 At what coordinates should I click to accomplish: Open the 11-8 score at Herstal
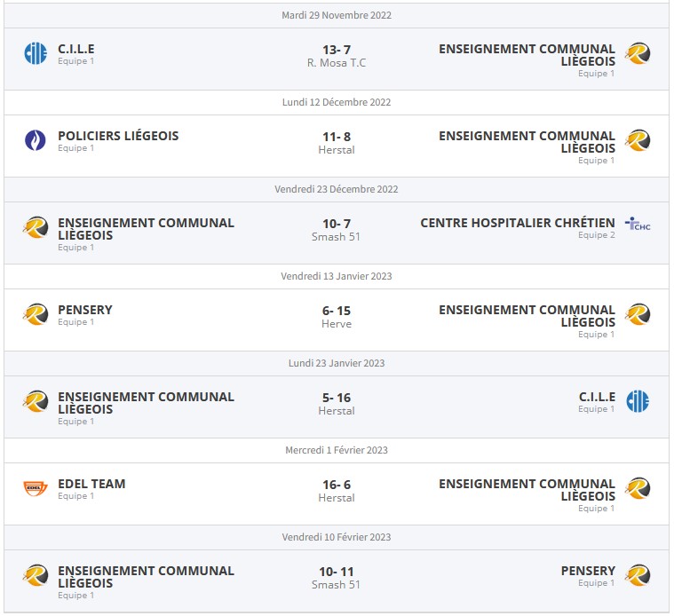(337, 137)
